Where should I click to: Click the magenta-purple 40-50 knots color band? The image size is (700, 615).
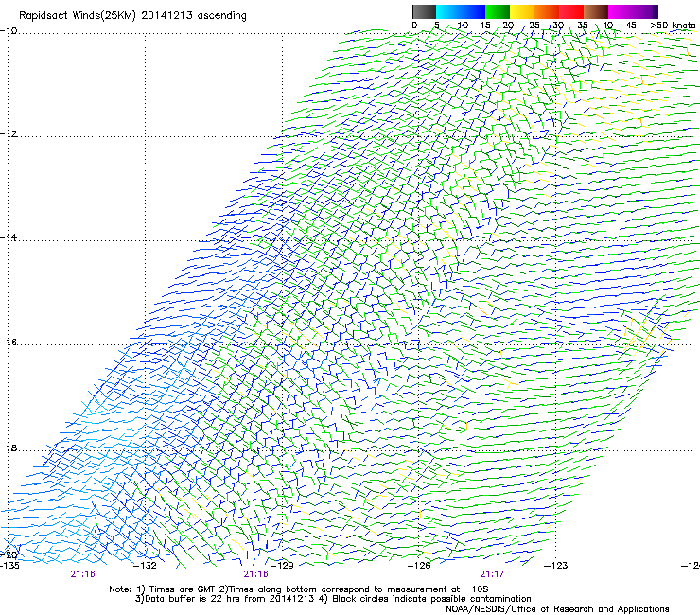(633, 11)
